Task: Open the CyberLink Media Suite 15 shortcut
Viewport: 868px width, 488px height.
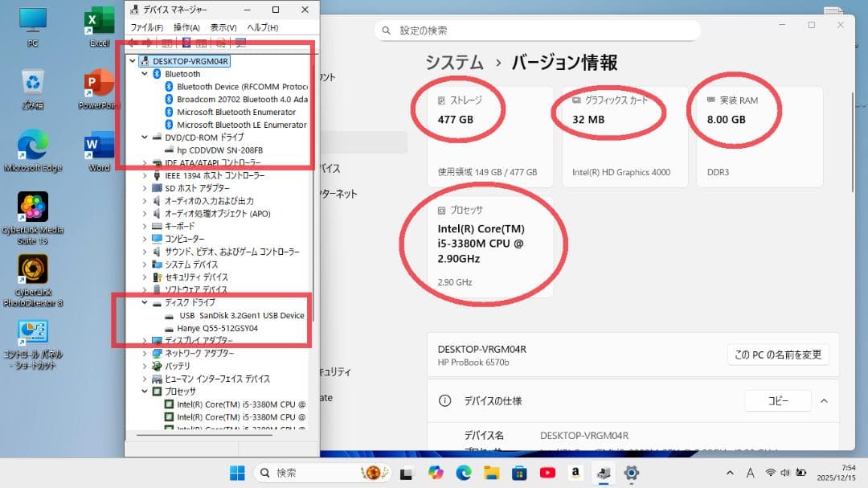Action: point(33,218)
